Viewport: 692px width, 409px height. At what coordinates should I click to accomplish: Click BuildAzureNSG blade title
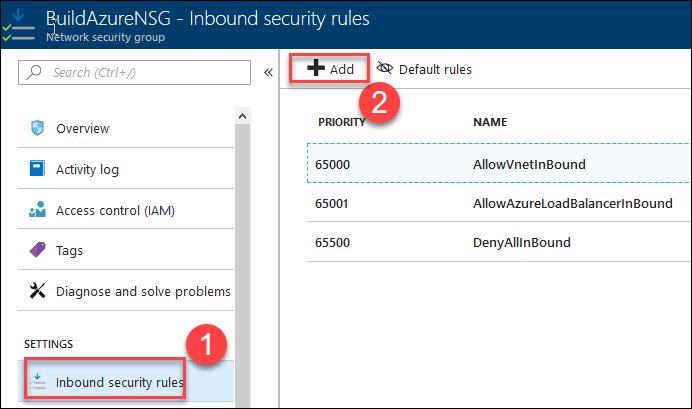click(108, 19)
